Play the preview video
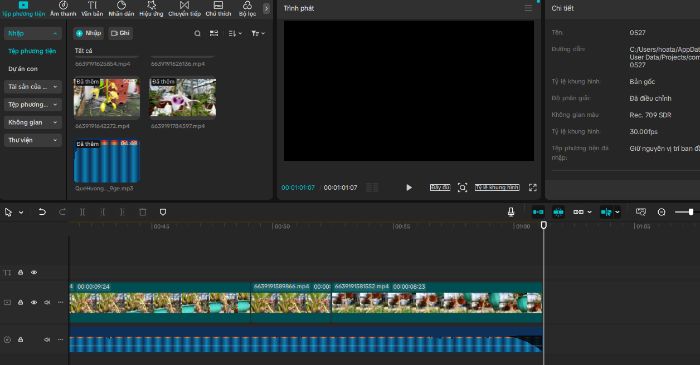The height and width of the screenshot is (365, 700). pyautogui.click(x=408, y=187)
